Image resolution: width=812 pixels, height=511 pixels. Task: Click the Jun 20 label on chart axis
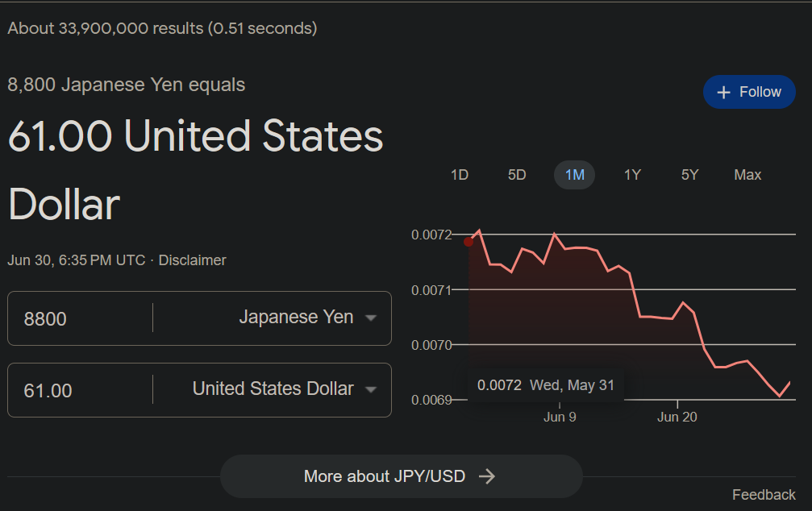pyautogui.click(x=677, y=417)
